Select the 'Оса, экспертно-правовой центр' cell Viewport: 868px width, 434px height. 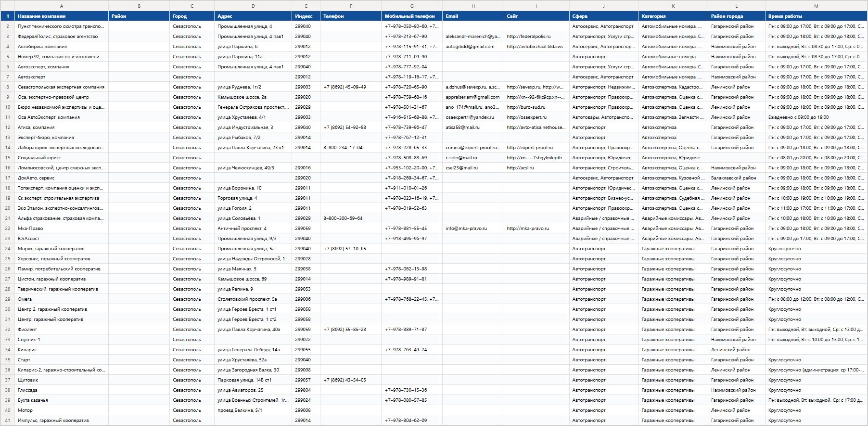click(62, 97)
